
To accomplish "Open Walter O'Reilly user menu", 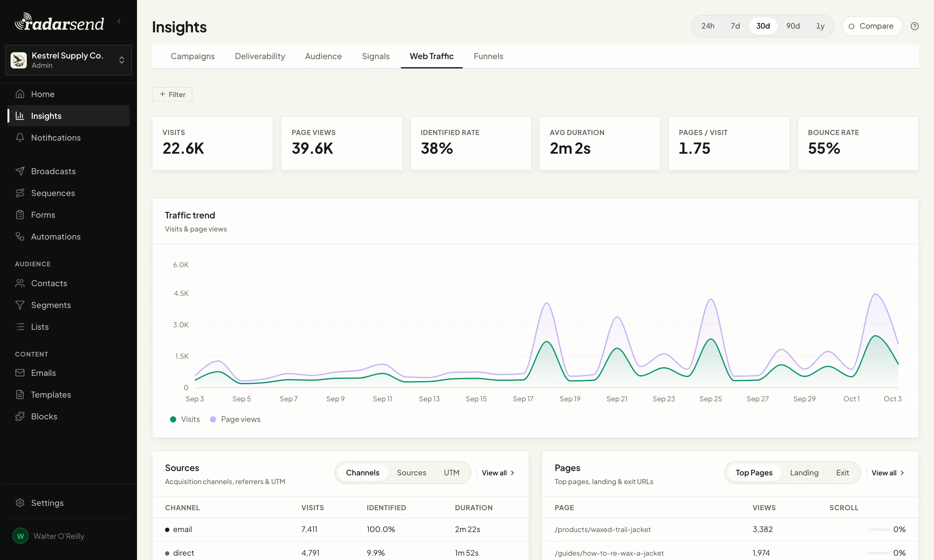I will pos(68,536).
